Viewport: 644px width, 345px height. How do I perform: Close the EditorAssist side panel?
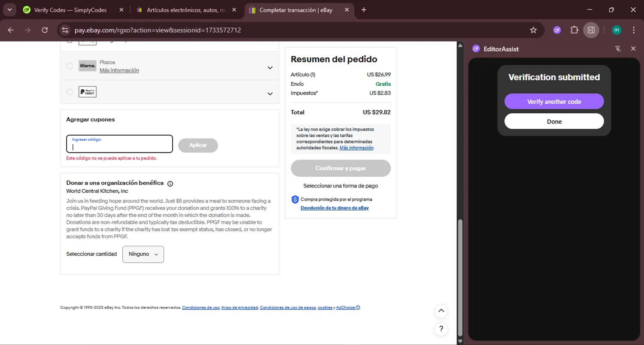633,49
